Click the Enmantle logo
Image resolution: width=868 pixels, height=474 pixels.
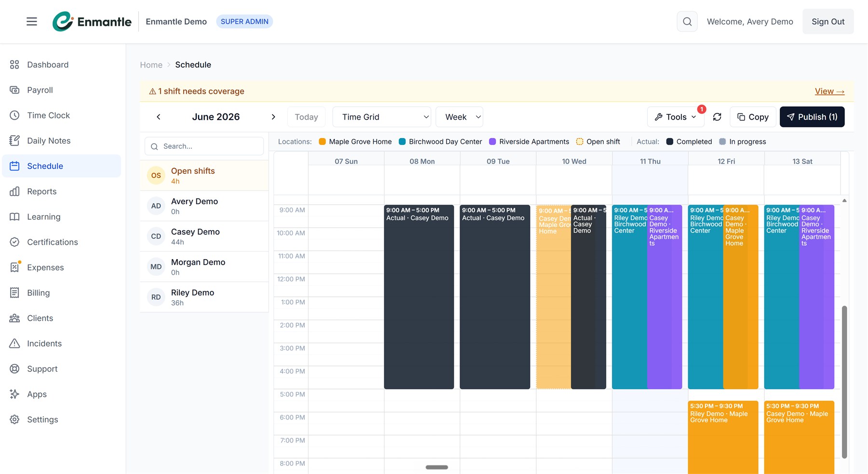(92, 22)
